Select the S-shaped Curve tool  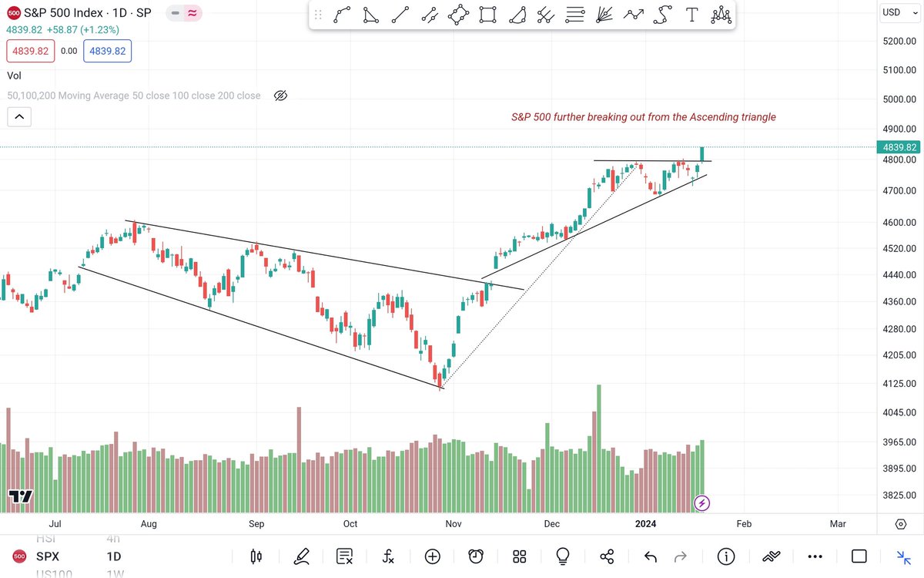pyautogui.click(x=662, y=15)
